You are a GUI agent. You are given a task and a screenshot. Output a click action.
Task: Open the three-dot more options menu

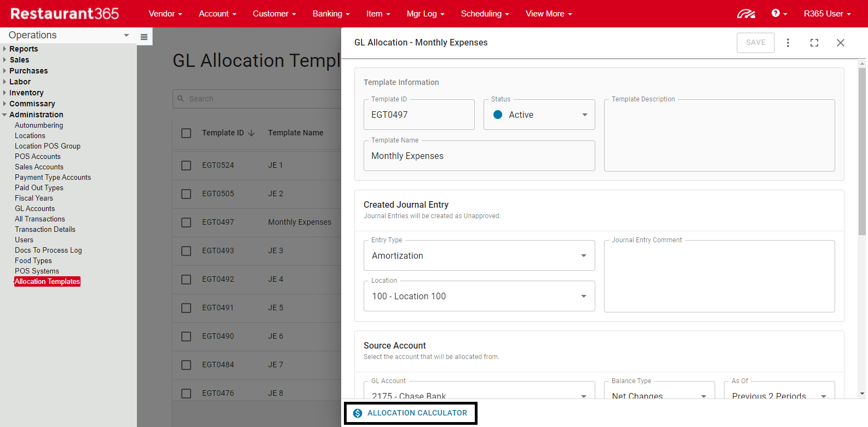click(x=788, y=43)
